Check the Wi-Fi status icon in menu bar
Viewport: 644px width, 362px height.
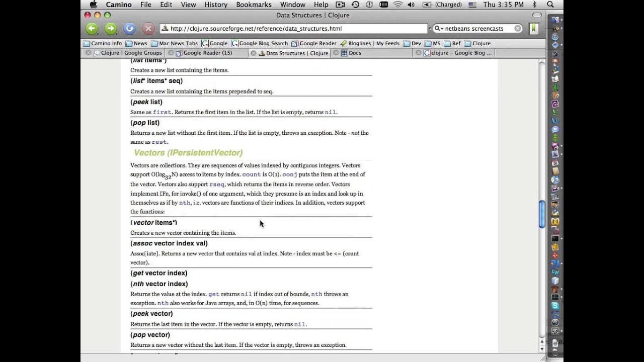coord(398,5)
